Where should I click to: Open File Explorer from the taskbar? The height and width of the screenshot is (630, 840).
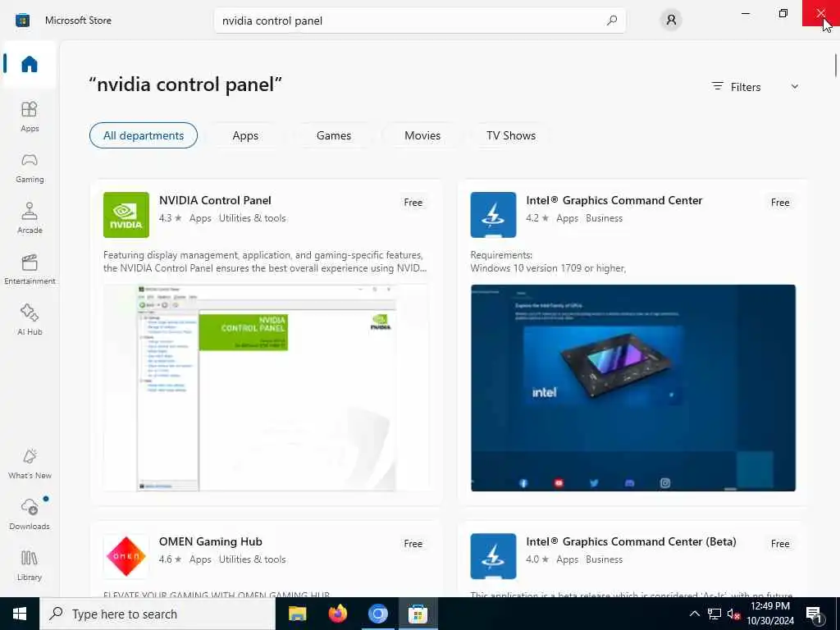[297, 614]
